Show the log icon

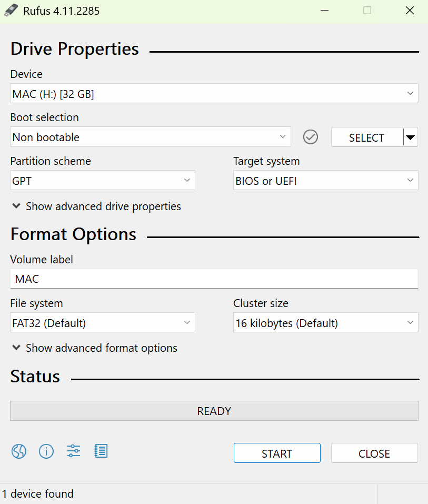pos(101,451)
